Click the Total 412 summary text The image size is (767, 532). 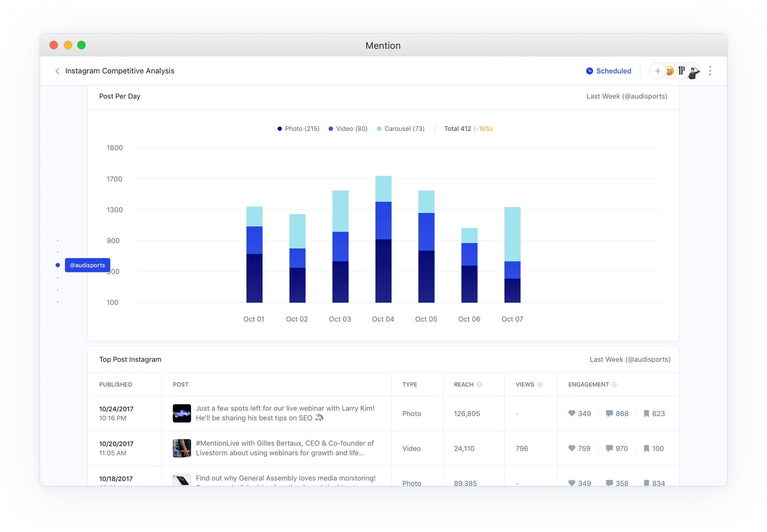(457, 129)
